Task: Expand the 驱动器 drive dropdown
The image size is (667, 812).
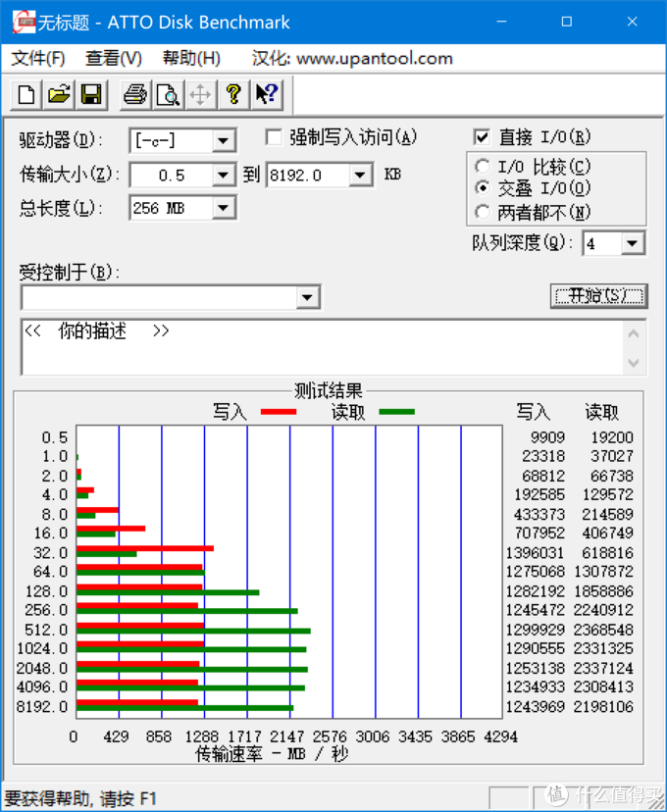Action: [224, 141]
